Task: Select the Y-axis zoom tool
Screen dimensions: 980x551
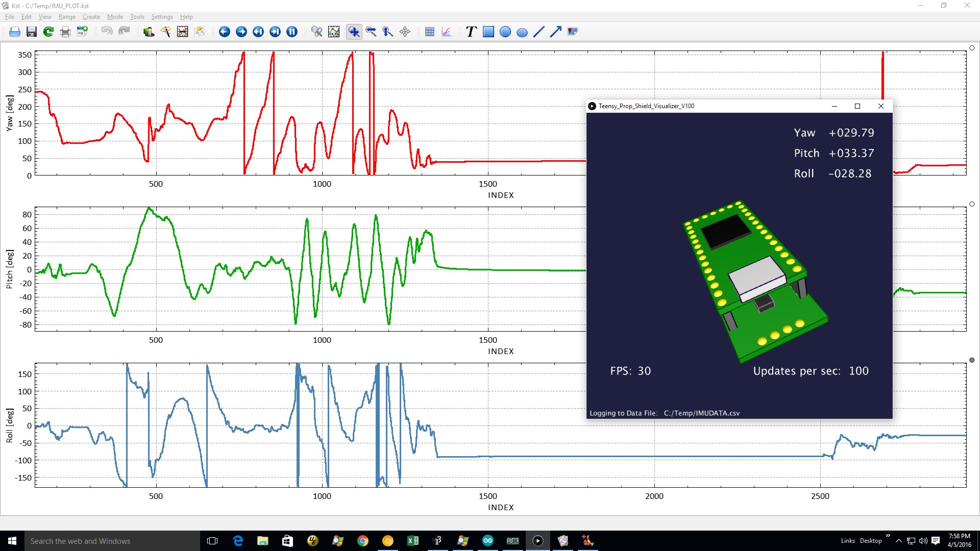Action: coord(388,32)
